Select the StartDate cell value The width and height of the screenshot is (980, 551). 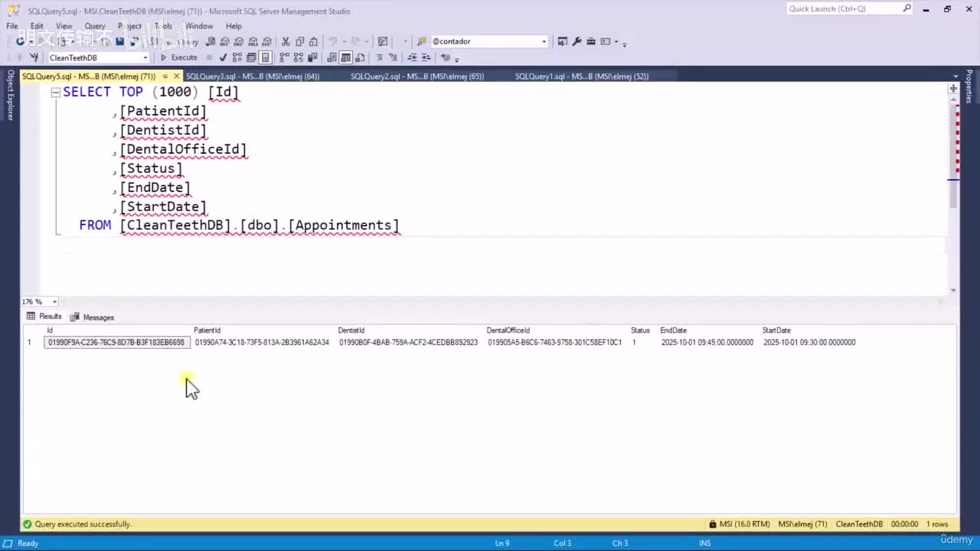pyautogui.click(x=809, y=342)
